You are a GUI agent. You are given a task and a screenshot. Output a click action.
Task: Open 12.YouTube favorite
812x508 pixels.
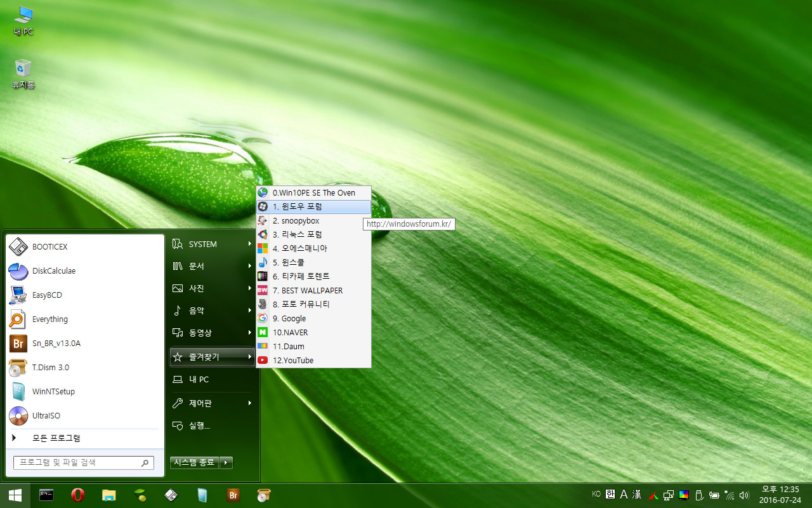click(313, 360)
